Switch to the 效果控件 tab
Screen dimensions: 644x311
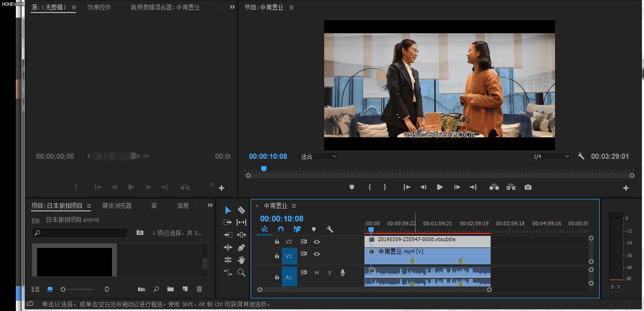(x=99, y=7)
